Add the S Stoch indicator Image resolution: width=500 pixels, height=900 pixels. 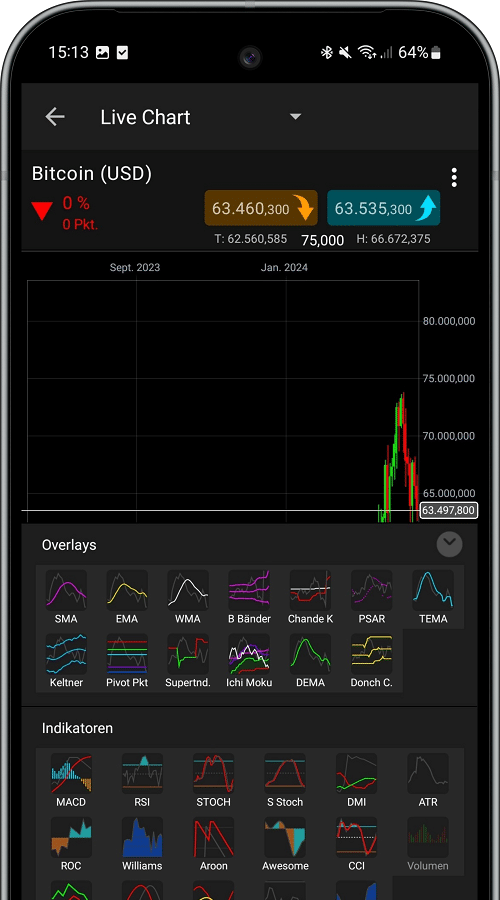tap(285, 780)
